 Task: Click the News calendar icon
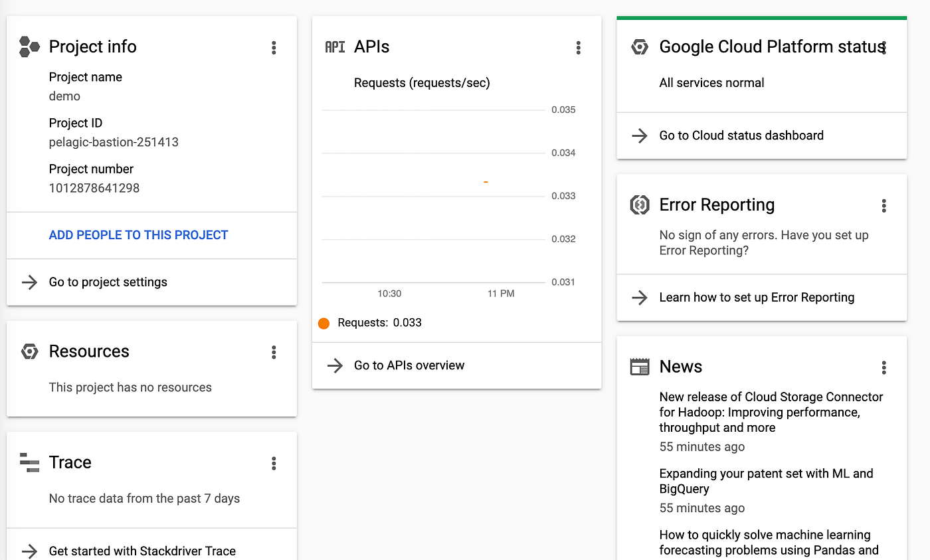[639, 366]
